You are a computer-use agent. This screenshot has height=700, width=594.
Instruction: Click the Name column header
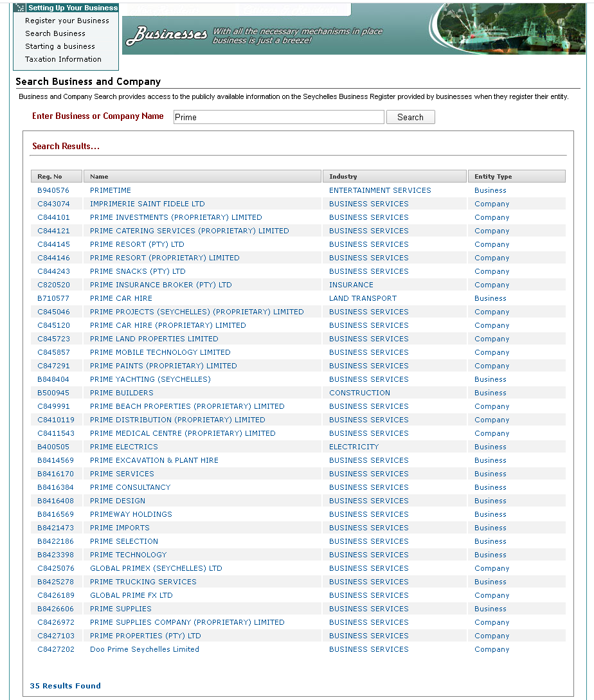pyautogui.click(x=202, y=176)
